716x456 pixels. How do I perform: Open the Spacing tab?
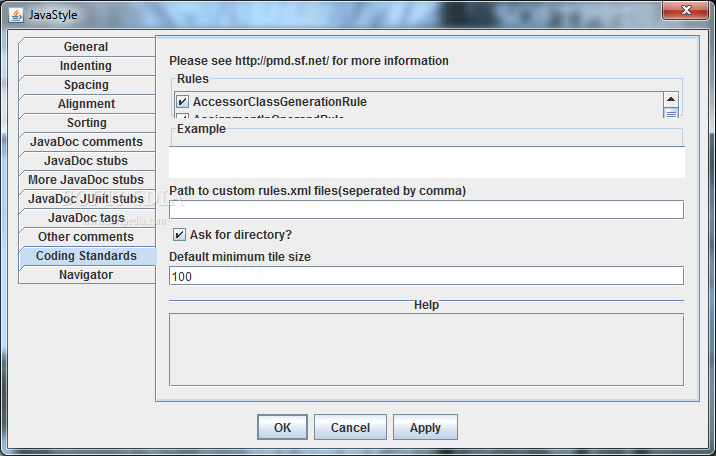point(87,85)
